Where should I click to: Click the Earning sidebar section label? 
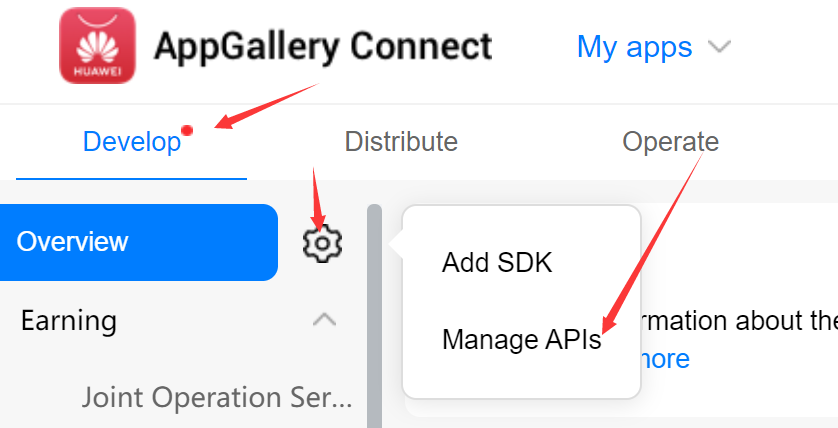[69, 320]
